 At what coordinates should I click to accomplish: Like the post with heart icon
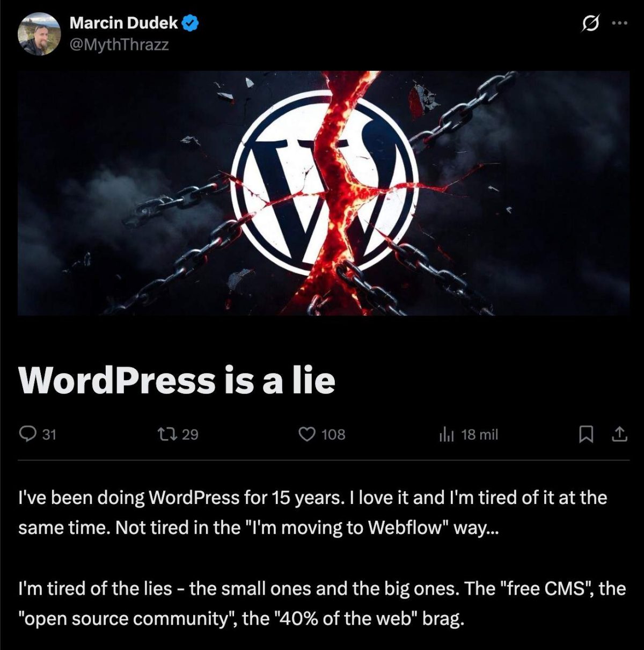pos(306,434)
